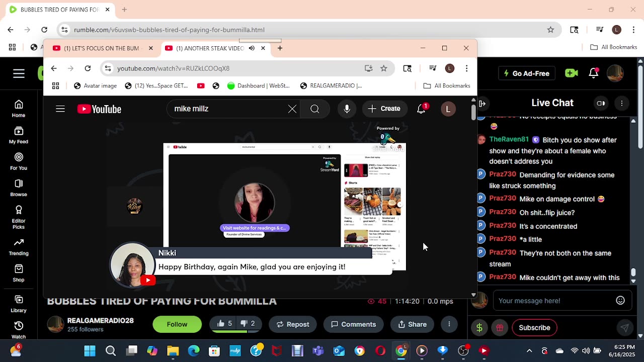Click chat message input field
Image resolution: width=644 pixels, height=362 pixels.
point(553,301)
